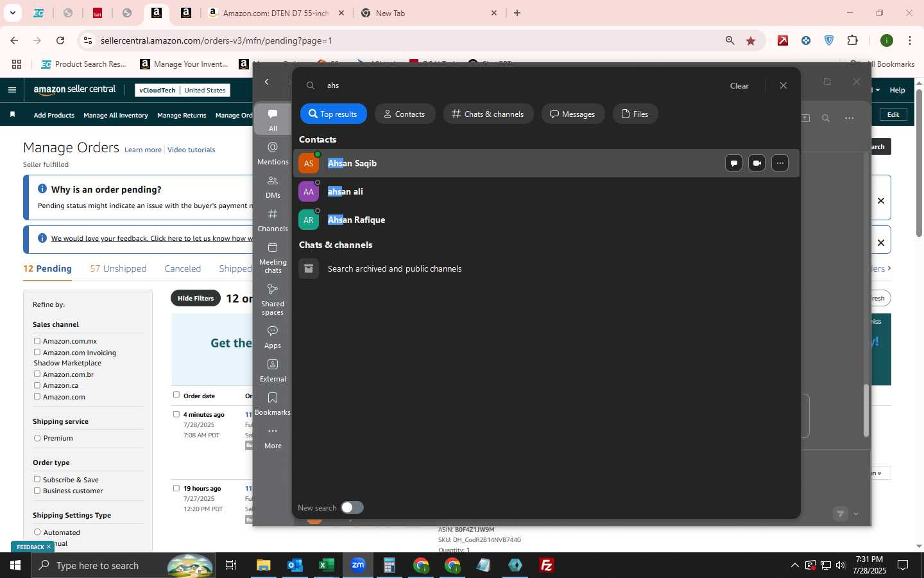Open more actions for Ahsan Saqib
The width and height of the screenshot is (924, 578).
(x=780, y=163)
